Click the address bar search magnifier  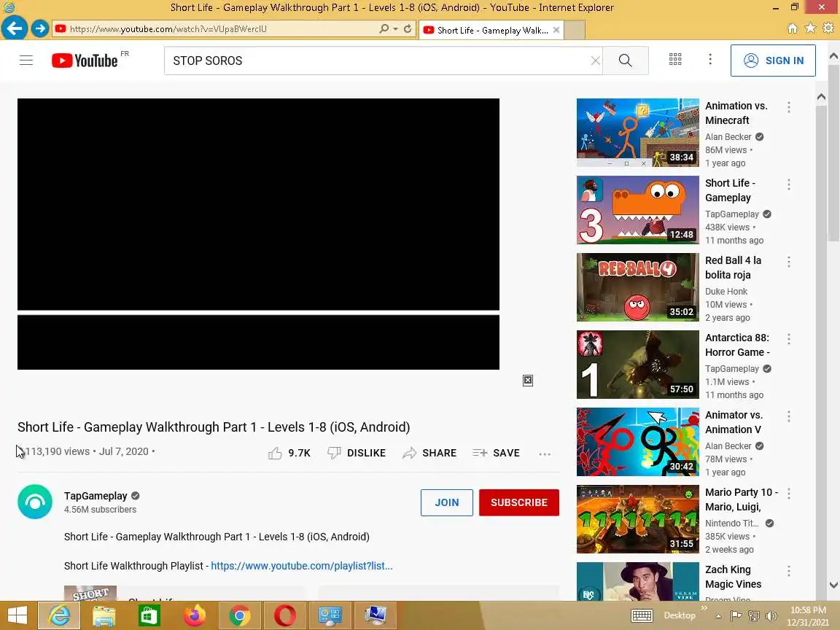[x=384, y=29]
